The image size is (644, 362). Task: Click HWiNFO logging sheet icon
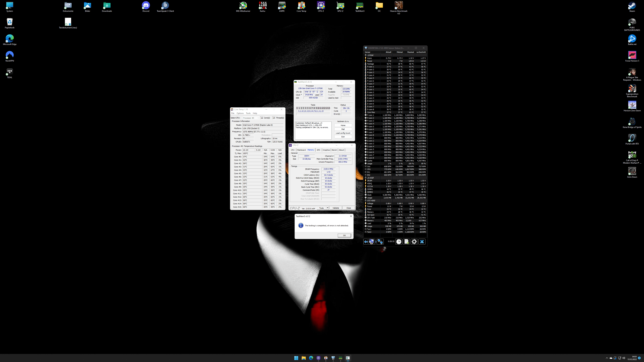pos(407,242)
